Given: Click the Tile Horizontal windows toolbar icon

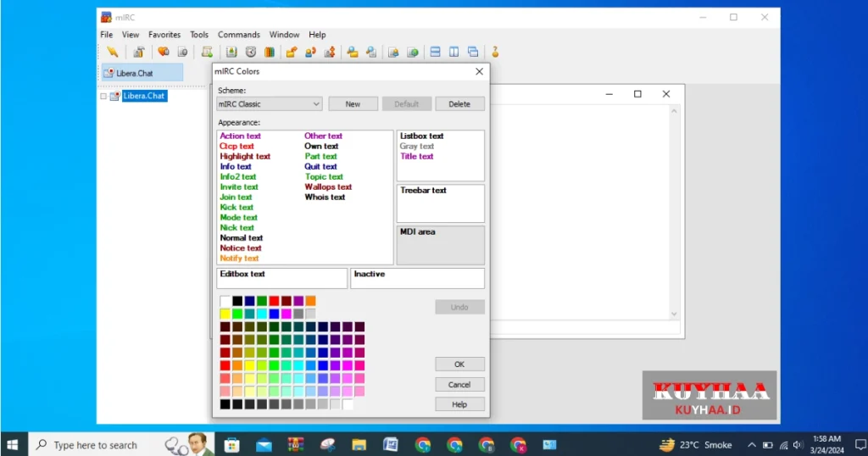Looking at the screenshot, I should [435, 52].
